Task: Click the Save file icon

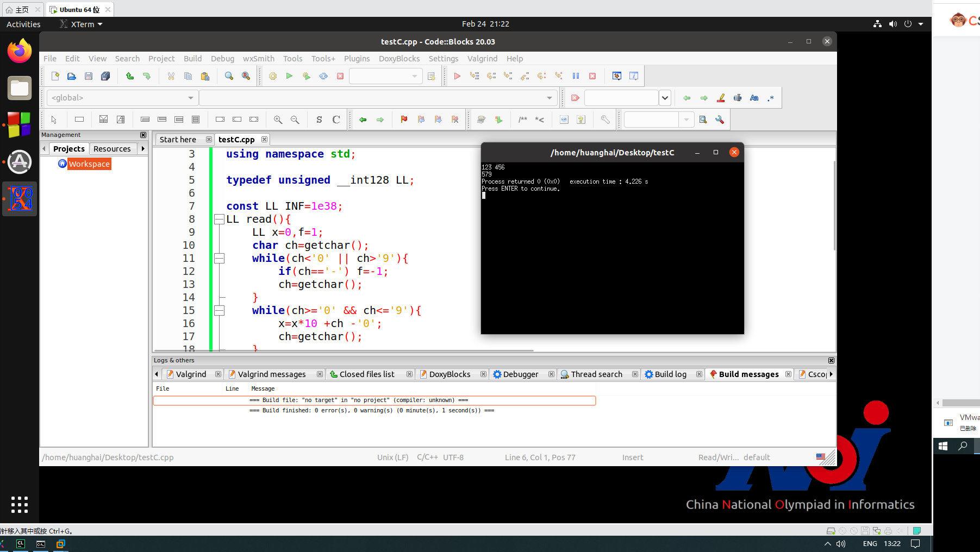Action: pyautogui.click(x=89, y=76)
